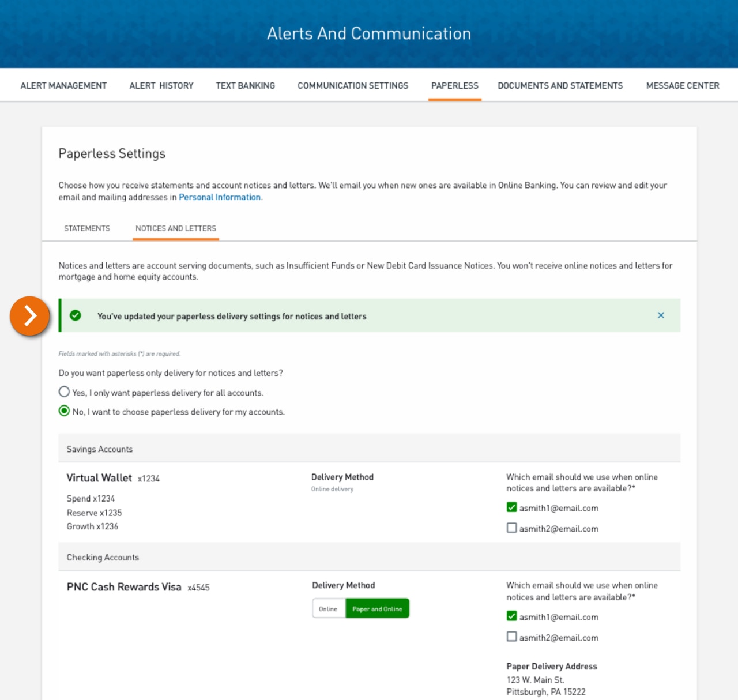Select "Yes, I only want paperless delivery"
The image size is (738, 700).
pyautogui.click(x=64, y=392)
